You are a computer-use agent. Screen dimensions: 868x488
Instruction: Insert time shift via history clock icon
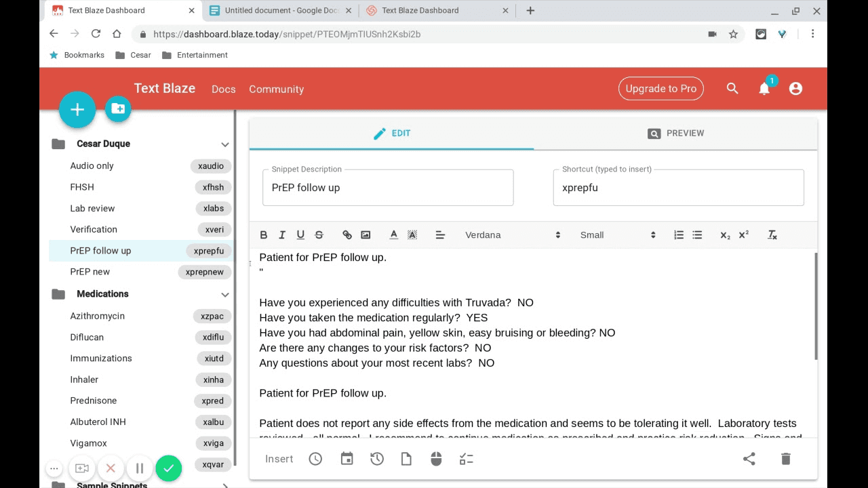377,459
